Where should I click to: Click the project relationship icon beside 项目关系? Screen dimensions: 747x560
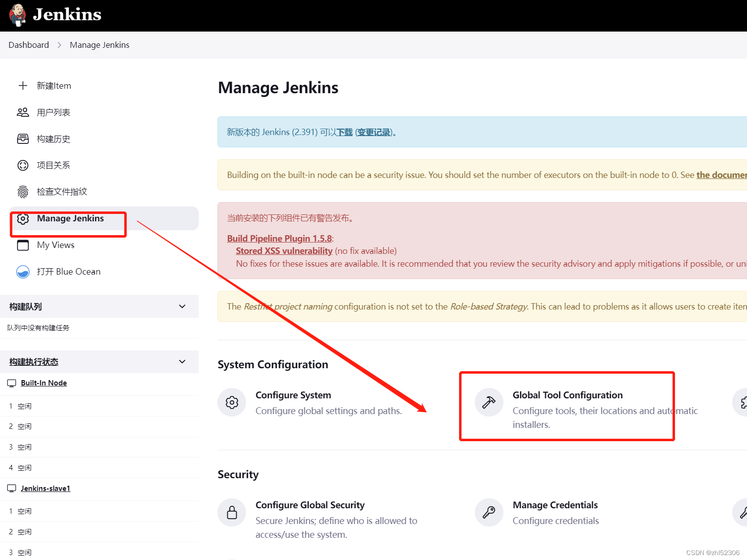23,165
